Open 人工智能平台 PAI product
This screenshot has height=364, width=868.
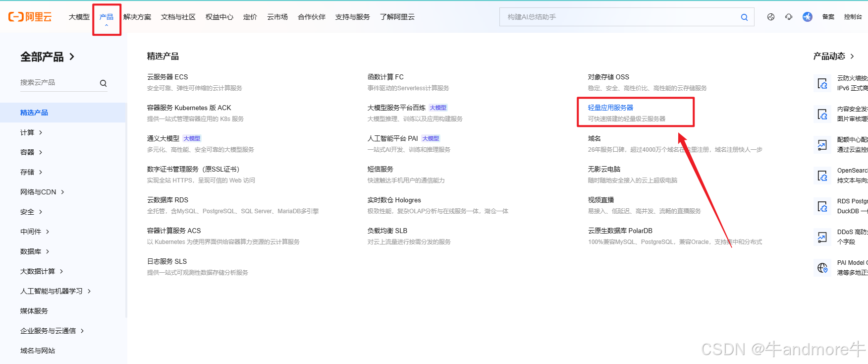[393, 138]
